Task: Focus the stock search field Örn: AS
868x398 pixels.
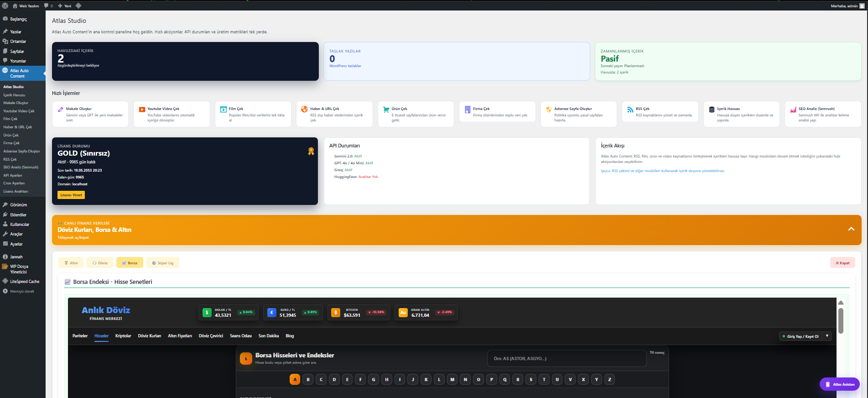Action: [567, 358]
